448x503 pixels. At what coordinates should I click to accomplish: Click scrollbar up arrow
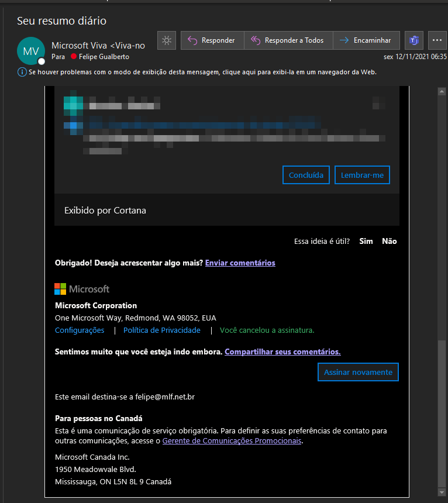coord(442,91)
